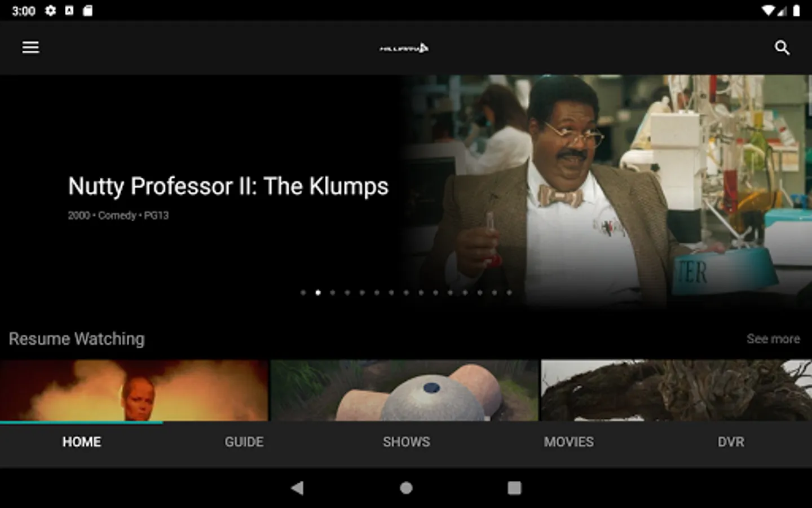This screenshot has height=508, width=812.
Task: Resume the thumbnail with the woman and fire
Action: pyautogui.click(x=134, y=391)
